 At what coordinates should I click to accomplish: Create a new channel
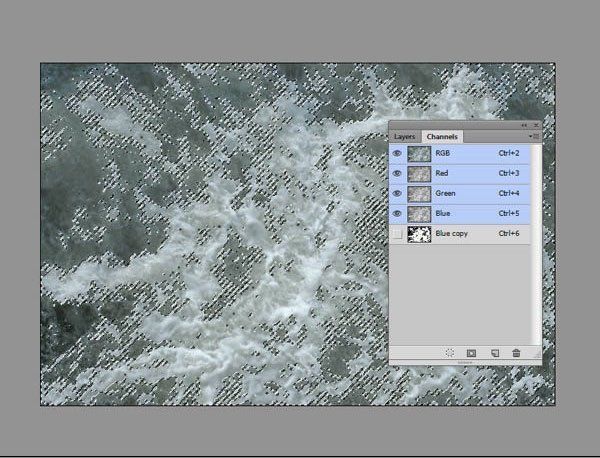(x=495, y=353)
